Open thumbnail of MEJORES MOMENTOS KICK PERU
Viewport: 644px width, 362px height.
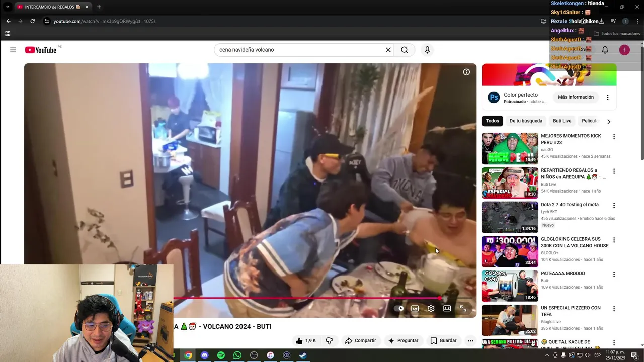510,149
